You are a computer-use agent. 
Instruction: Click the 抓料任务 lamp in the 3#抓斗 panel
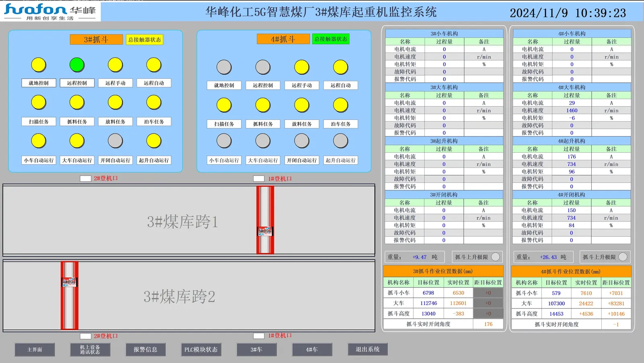[x=77, y=103]
